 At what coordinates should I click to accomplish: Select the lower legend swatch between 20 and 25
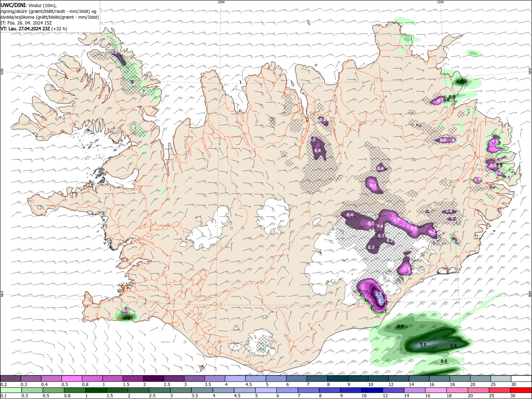click(x=478, y=390)
